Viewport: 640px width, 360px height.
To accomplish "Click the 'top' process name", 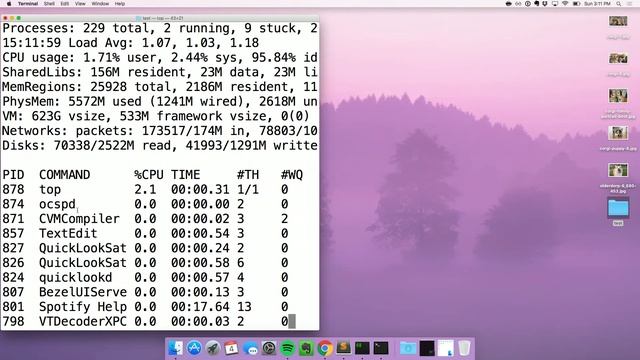I will pos(50,190).
